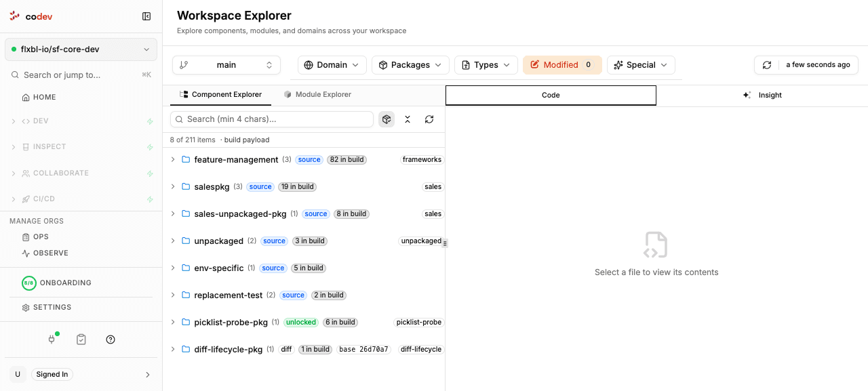Click the sales-unpackaged-pkg folder icon
868x391 pixels.
click(186, 214)
